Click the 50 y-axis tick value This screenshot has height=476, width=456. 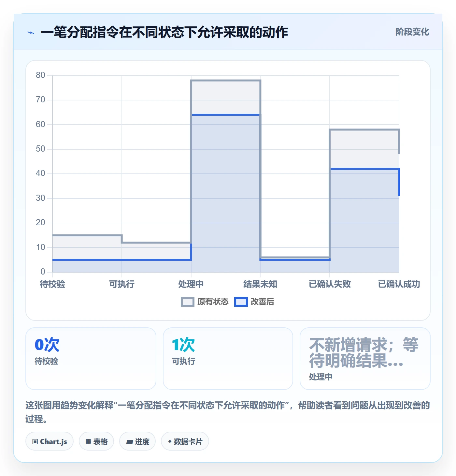41,149
